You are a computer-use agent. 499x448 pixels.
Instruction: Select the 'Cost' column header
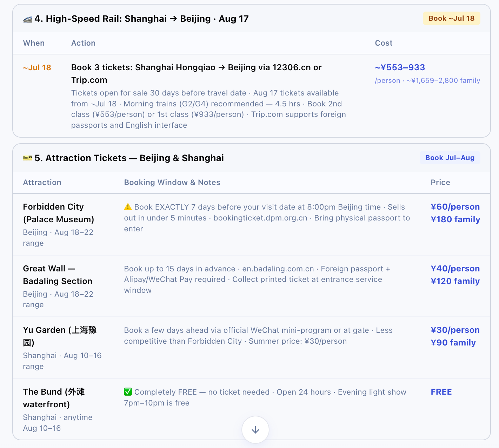pyautogui.click(x=384, y=43)
